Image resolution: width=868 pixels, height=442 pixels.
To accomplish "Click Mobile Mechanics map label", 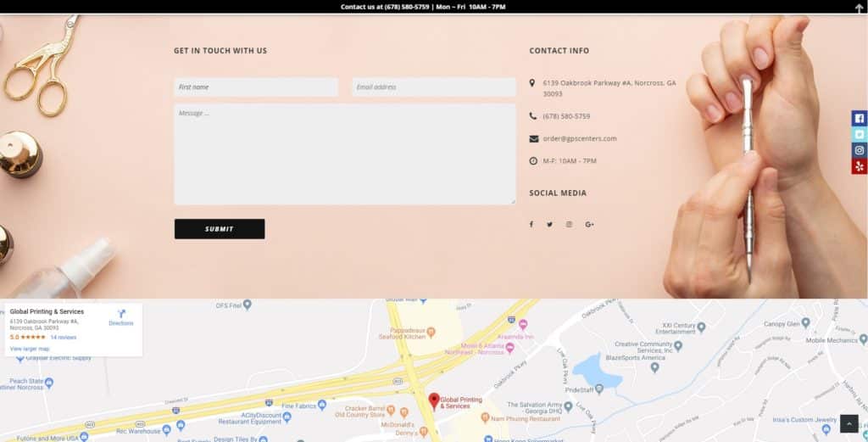I will point(832,340).
